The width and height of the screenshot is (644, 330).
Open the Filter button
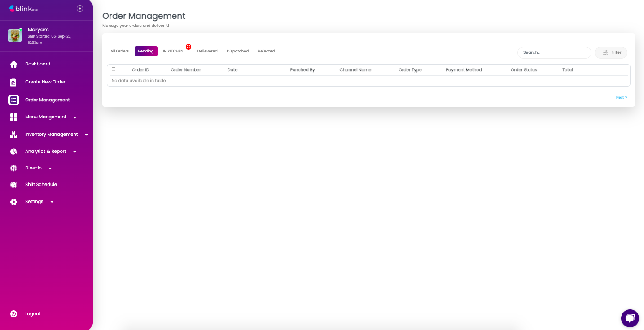coord(611,52)
